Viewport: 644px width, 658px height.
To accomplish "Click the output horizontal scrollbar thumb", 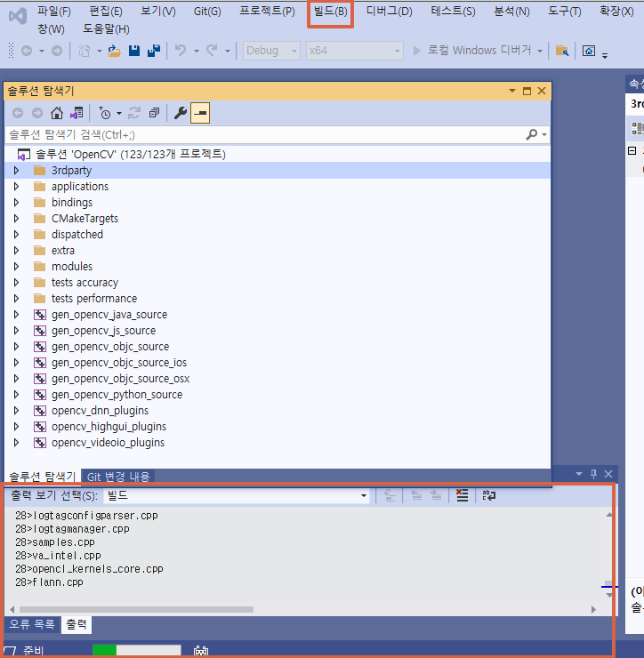I will [136, 609].
